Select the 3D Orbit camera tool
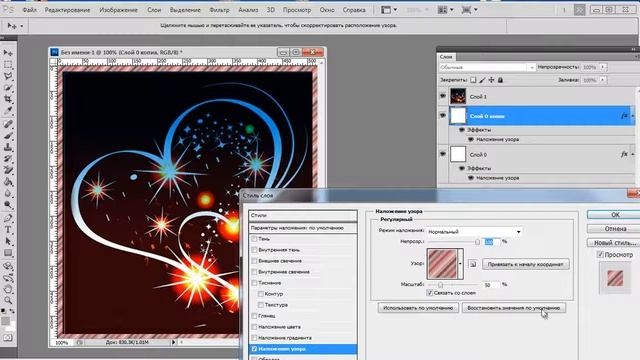Image resolution: width=640 pixels, height=360 pixels. coord(8,278)
